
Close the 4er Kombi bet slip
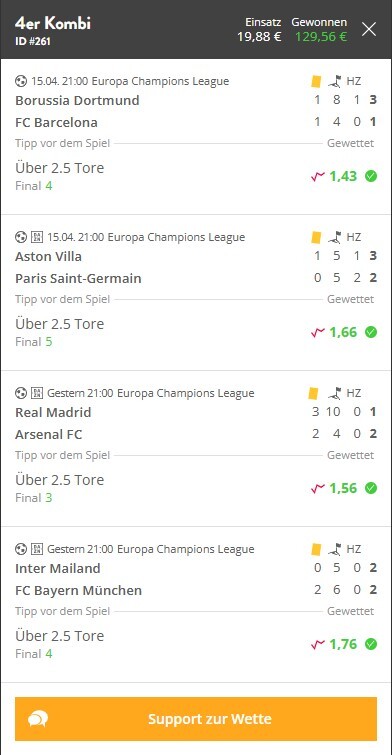(369, 29)
